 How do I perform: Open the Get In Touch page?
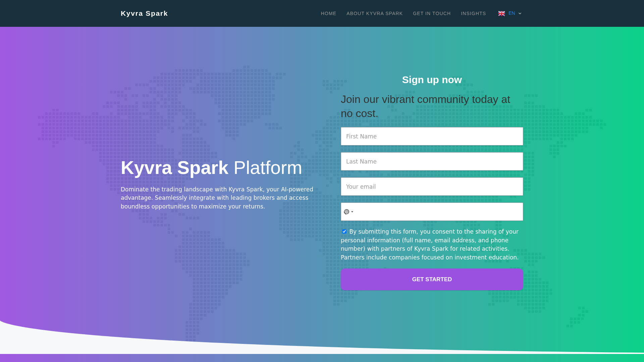[x=432, y=13]
